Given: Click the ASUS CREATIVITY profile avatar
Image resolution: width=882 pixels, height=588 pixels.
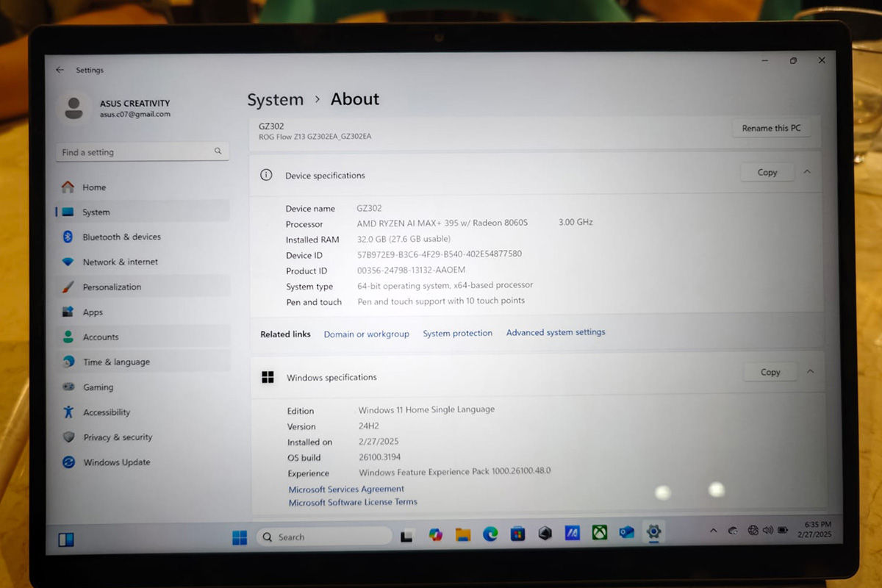Looking at the screenshot, I should tap(73, 108).
